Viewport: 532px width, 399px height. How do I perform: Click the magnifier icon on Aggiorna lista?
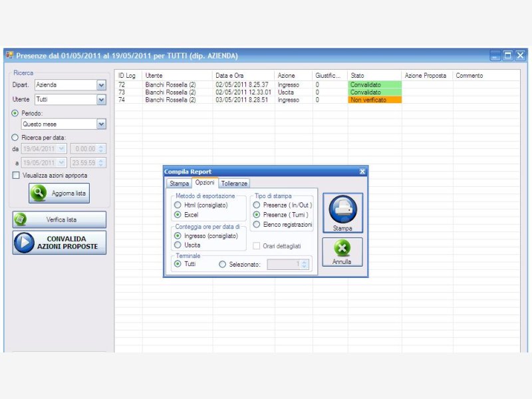(x=39, y=193)
